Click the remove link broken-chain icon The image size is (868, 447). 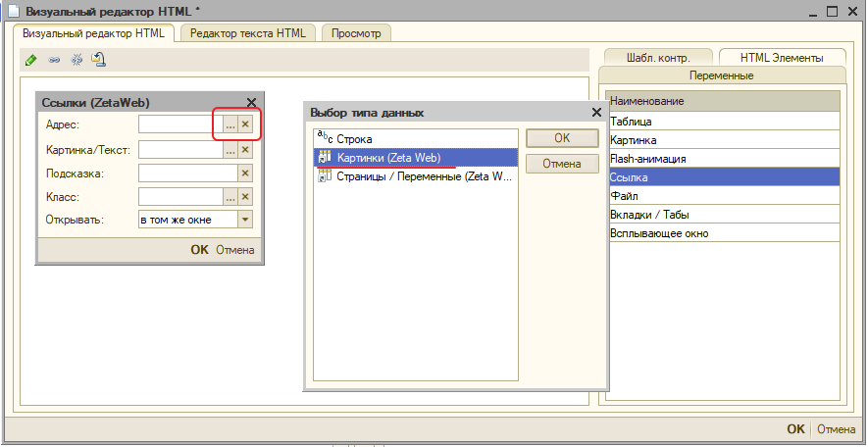click(77, 59)
